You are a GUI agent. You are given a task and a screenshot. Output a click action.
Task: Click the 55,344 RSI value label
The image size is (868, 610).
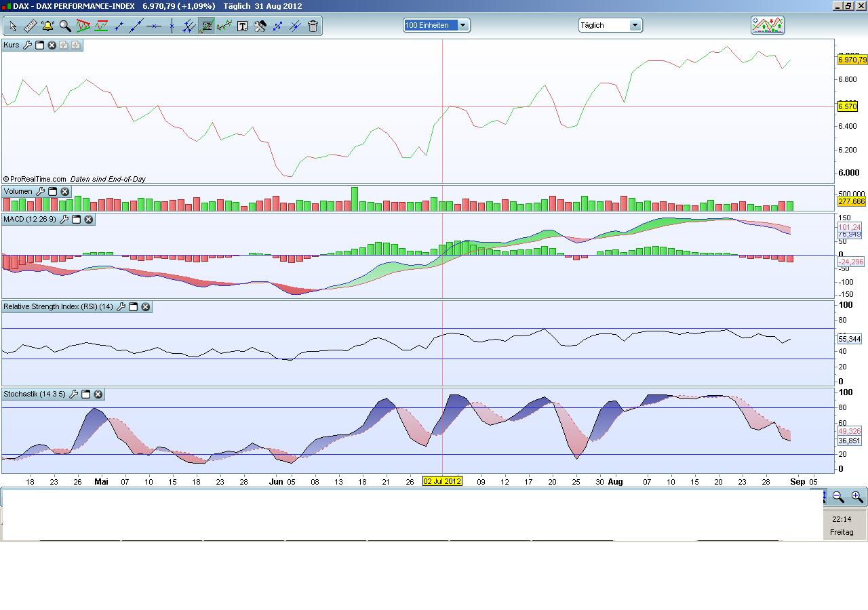point(850,339)
